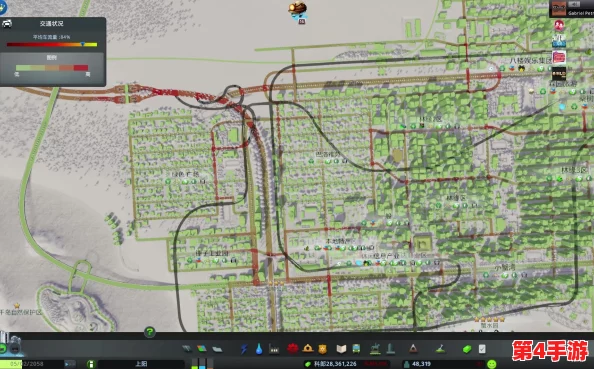This screenshot has height=369, width=594.
Task: Open the Police badge menu
Action: [x=322, y=349]
